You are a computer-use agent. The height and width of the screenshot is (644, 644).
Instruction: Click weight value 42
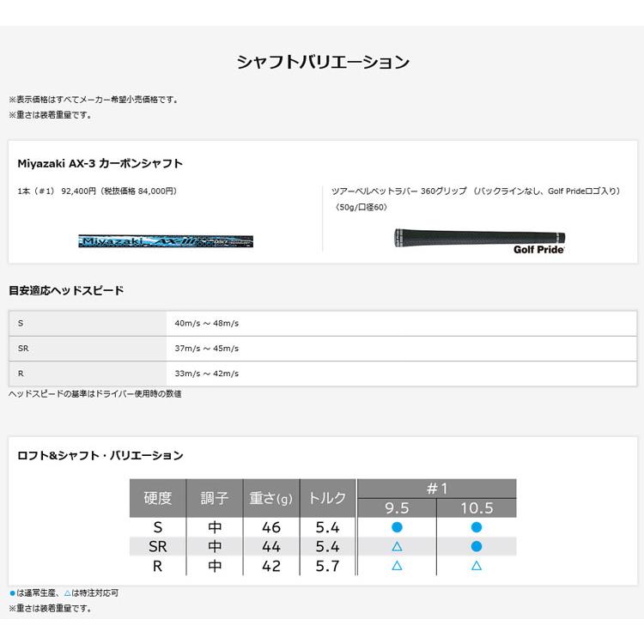click(x=271, y=566)
